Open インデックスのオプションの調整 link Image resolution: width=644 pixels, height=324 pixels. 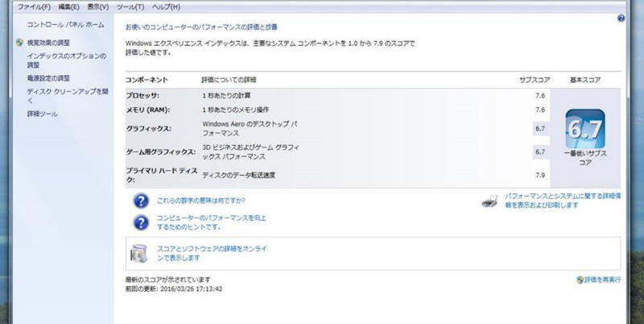click(x=67, y=60)
